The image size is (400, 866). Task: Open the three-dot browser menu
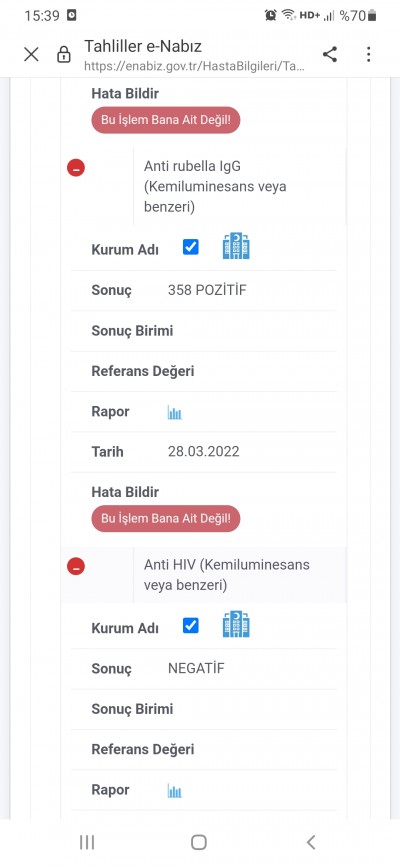pos(369,54)
